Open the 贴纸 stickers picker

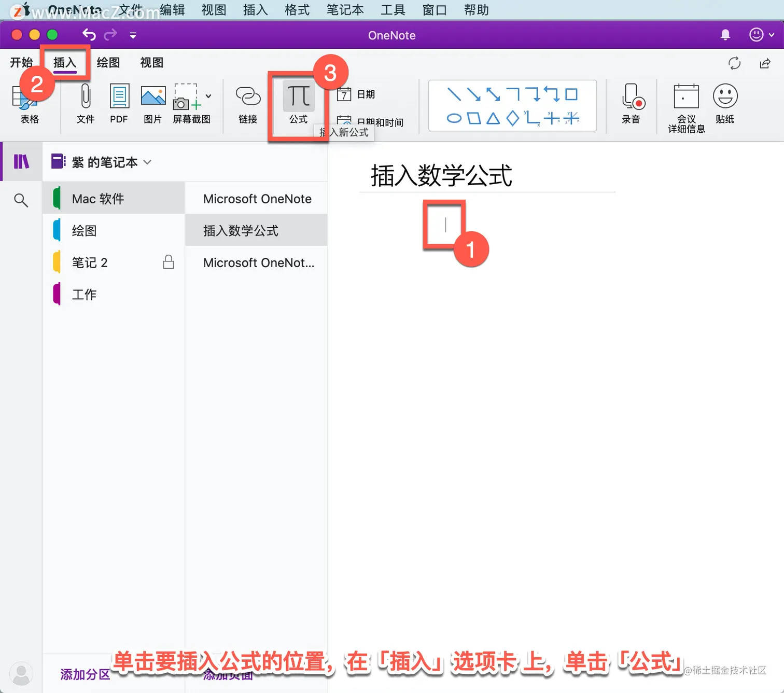(725, 104)
